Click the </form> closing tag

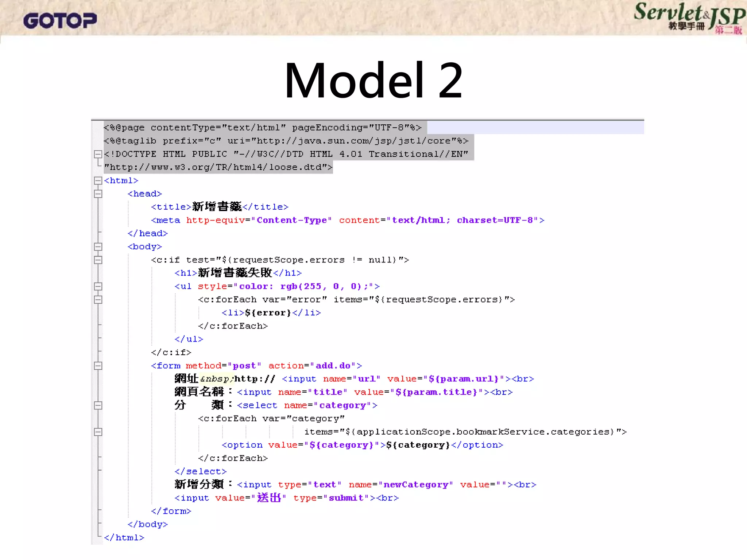pos(171,511)
